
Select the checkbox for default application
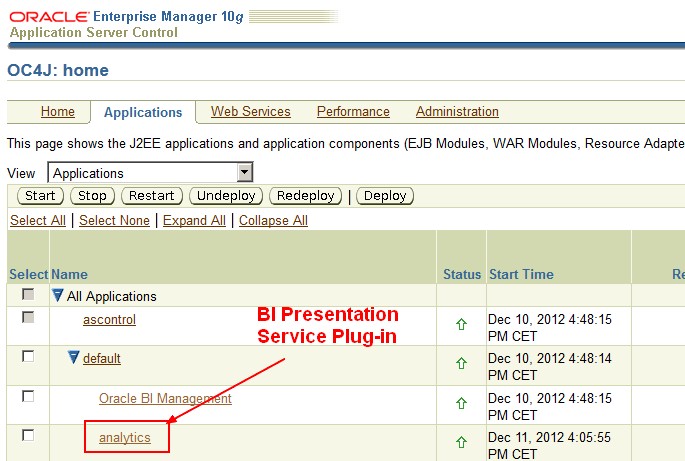tap(28, 357)
